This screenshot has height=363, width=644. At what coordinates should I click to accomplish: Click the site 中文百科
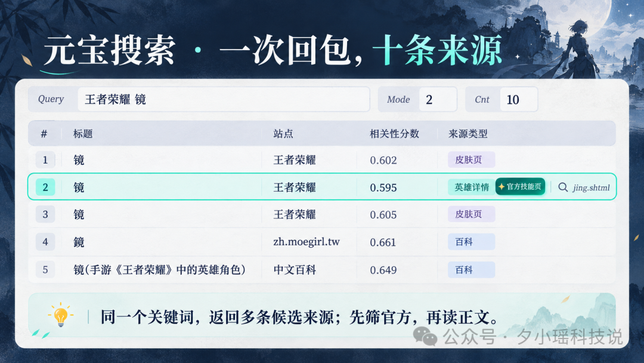pos(295,270)
